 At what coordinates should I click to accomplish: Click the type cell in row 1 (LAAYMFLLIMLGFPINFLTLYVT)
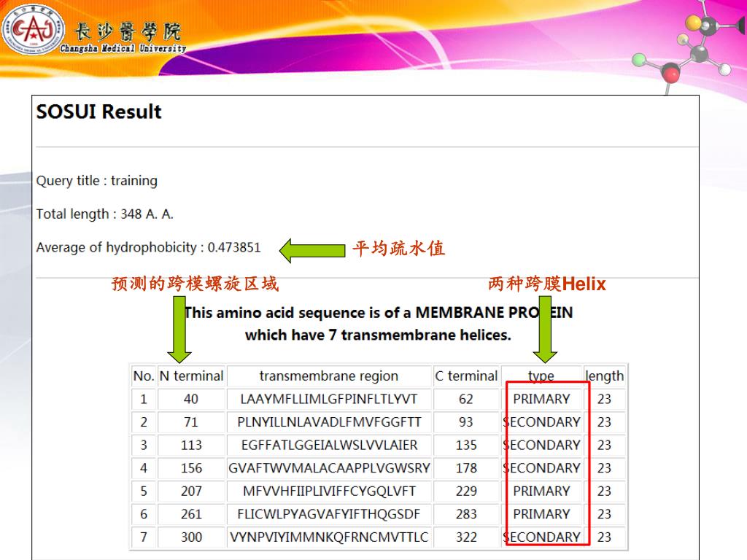(542, 399)
